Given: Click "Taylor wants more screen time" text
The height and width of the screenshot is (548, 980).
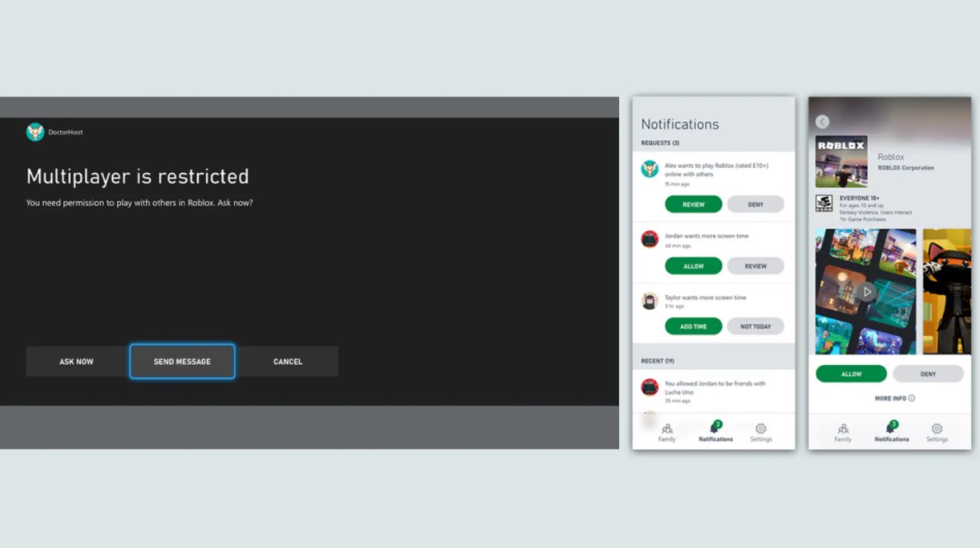Looking at the screenshot, I should pos(706,297).
